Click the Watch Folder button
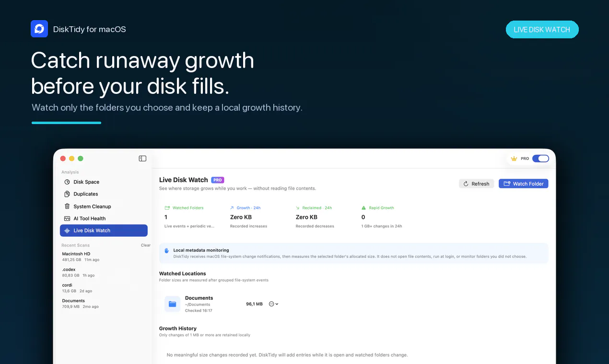 (523, 183)
